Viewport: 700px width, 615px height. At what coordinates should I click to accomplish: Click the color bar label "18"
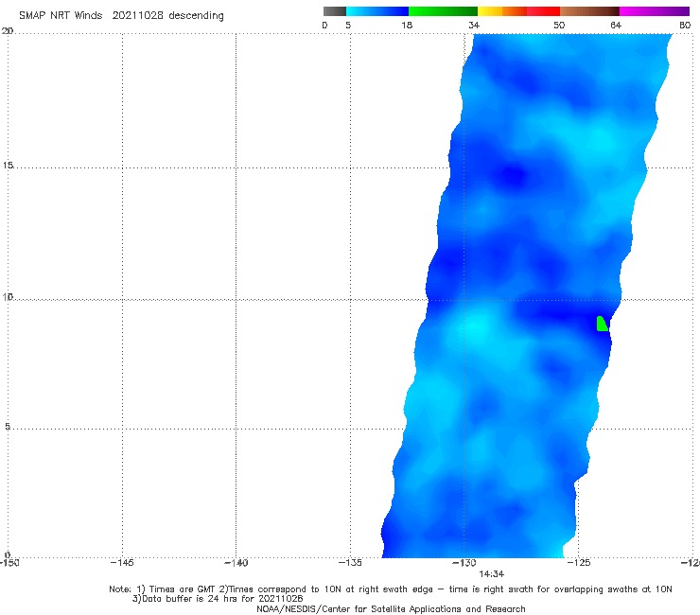click(x=407, y=25)
